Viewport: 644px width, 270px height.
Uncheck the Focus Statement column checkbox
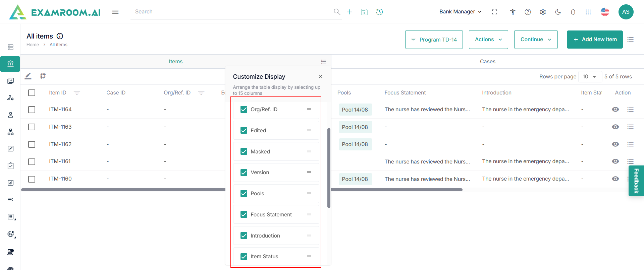244,214
